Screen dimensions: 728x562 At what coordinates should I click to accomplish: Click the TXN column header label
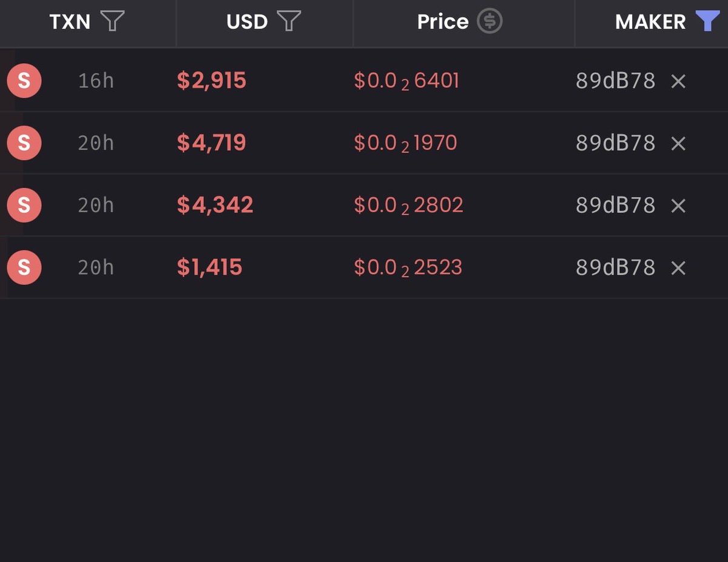(x=70, y=22)
